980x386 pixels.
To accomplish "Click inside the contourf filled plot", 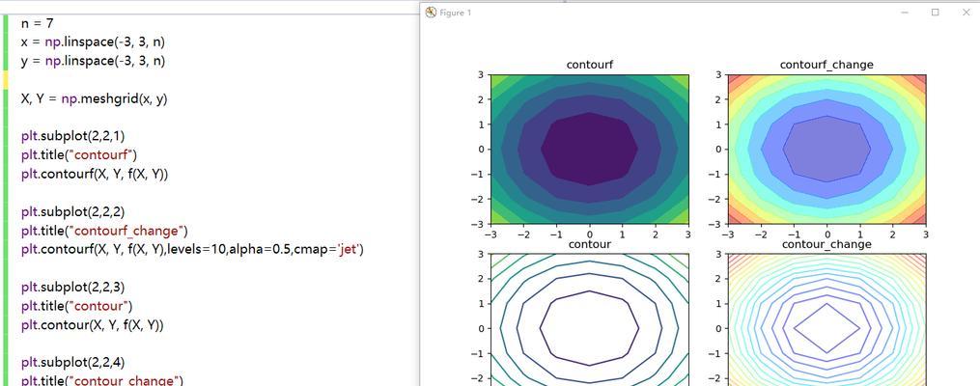I will coord(589,149).
